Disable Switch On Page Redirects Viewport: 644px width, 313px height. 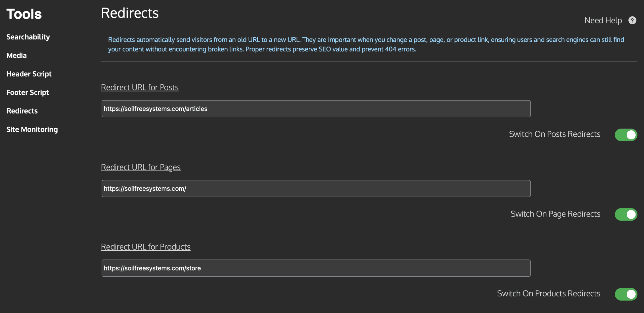pos(626,214)
